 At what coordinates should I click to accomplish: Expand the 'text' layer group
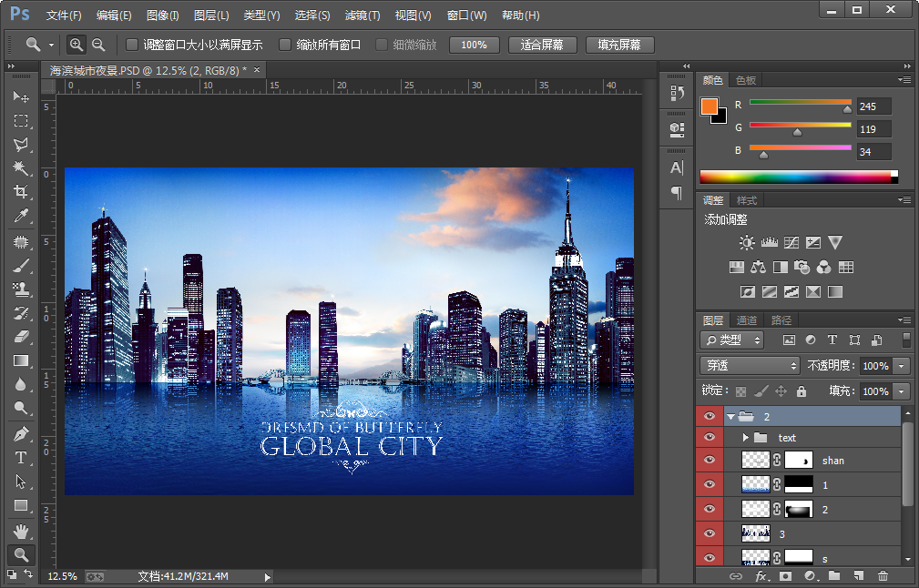(x=746, y=438)
